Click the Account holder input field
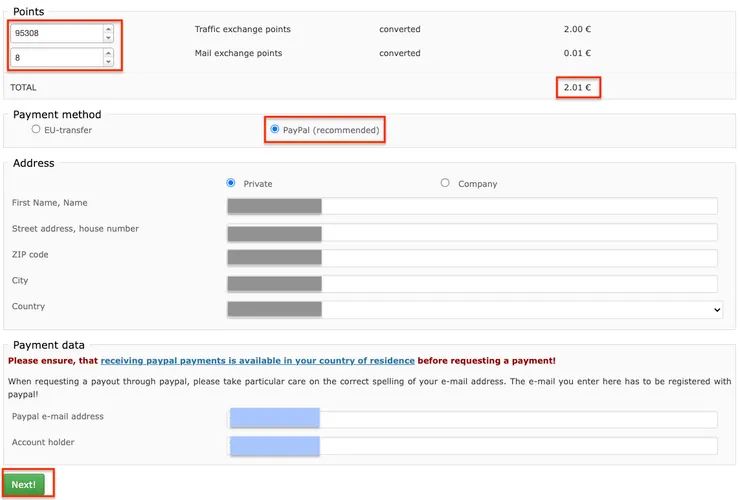This screenshot has width=740, height=500. coord(472,446)
